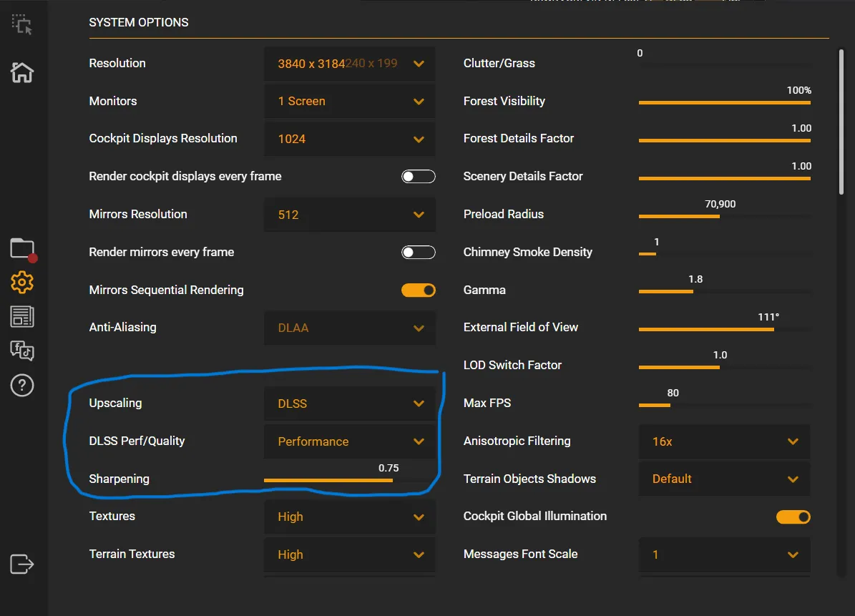Open the Terrain Textures High dropdown

350,555
